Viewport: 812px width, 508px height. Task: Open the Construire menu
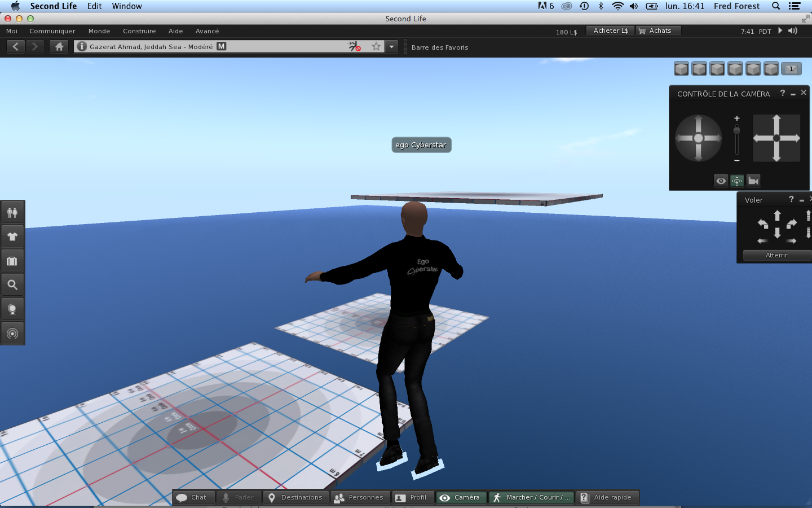pyautogui.click(x=139, y=31)
